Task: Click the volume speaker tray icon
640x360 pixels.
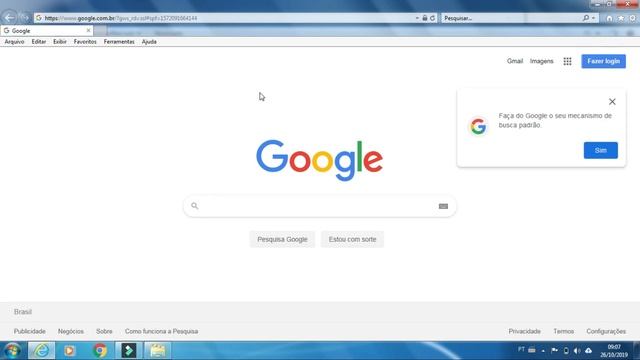Action: tap(577, 351)
